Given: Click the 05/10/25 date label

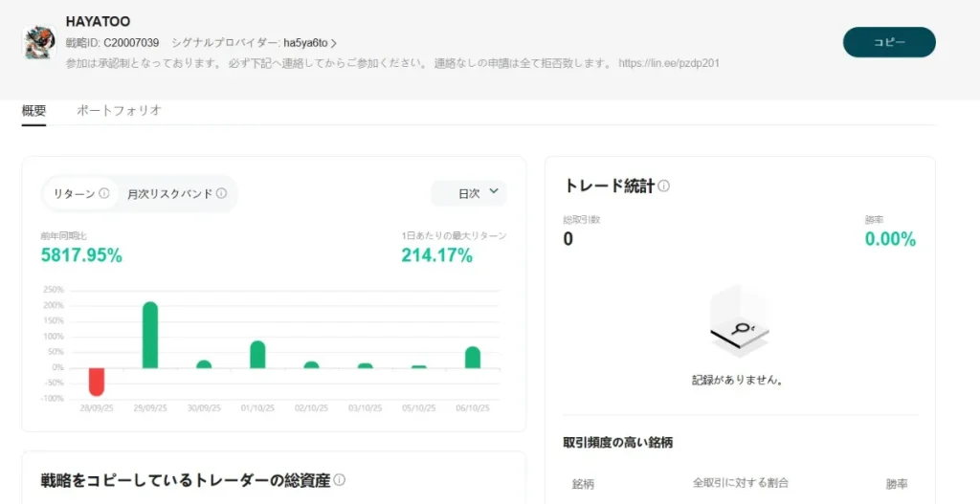Looking at the screenshot, I should pyautogui.click(x=419, y=408).
